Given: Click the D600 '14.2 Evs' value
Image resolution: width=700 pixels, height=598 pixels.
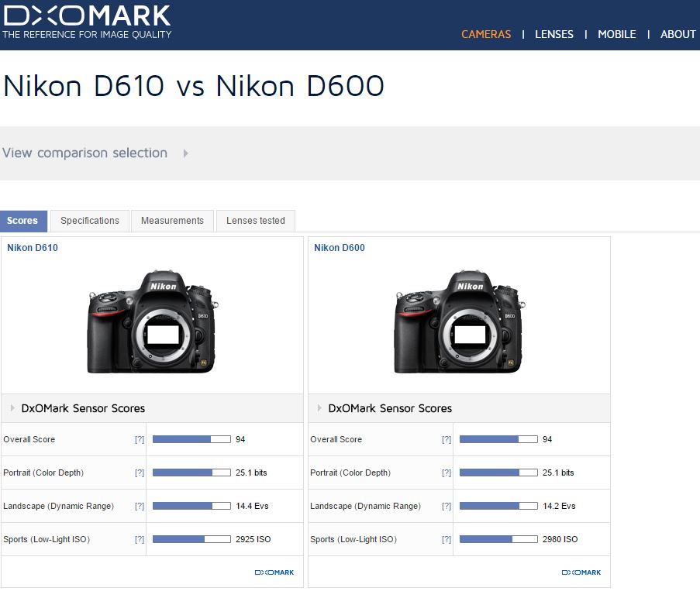Looking at the screenshot, I should (559, 506).
